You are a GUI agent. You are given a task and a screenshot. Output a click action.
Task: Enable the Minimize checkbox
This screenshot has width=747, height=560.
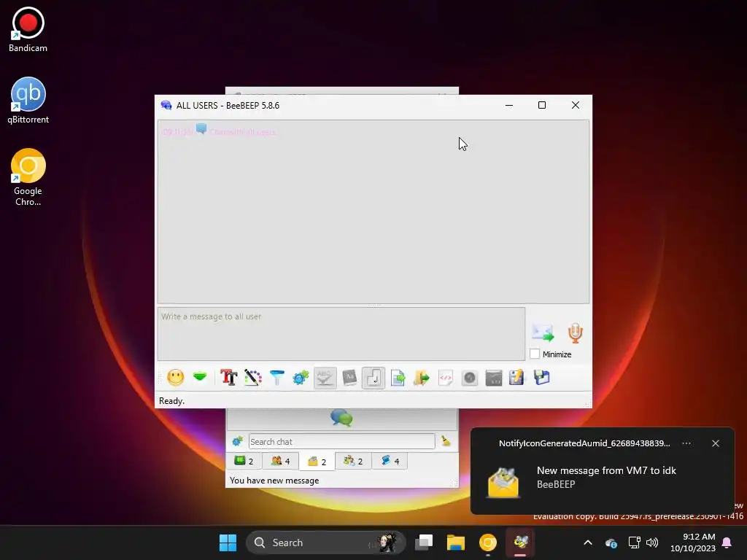(x=535, y=354)
